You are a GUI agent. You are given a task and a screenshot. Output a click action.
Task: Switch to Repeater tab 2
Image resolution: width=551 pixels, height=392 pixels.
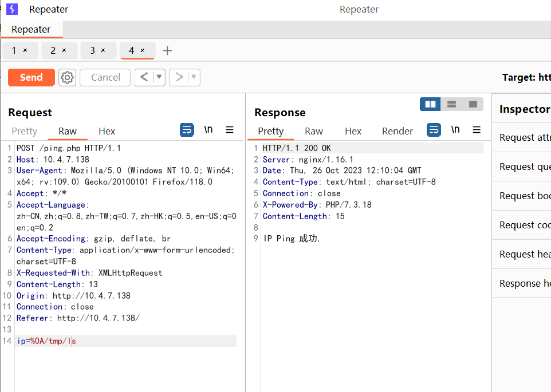click(x=53, y=50)
